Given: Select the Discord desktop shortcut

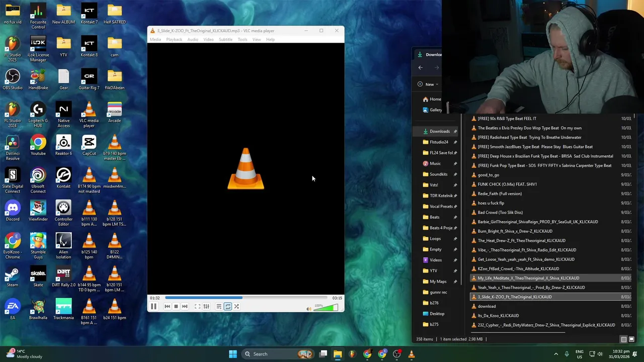Looking at the screenshot, I should [13, 211].
